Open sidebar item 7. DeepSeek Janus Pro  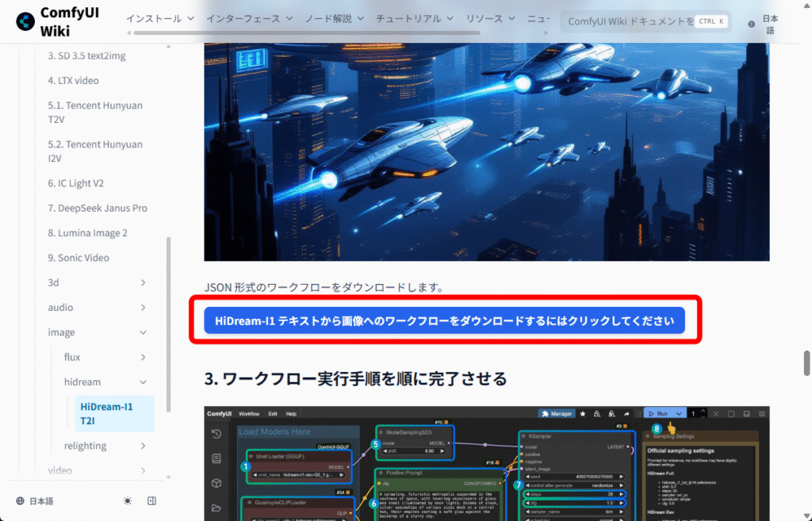[98, 208]
